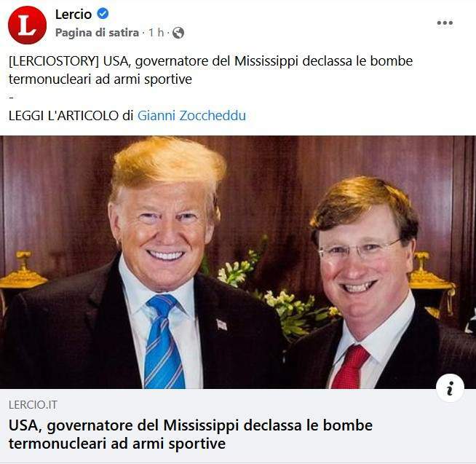
Task: Open the Gianni Zoccheddu author link
Action: pos(191,116)
